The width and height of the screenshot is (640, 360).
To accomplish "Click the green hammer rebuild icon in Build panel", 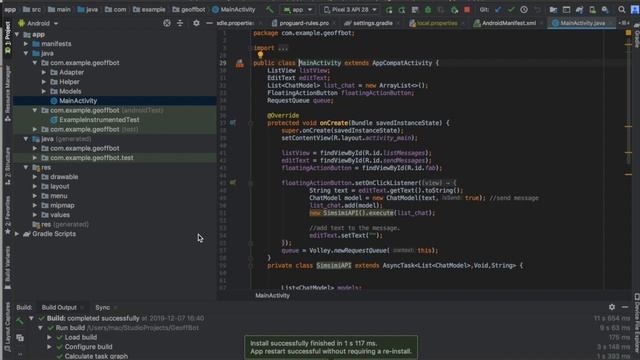I will [20, 322].
